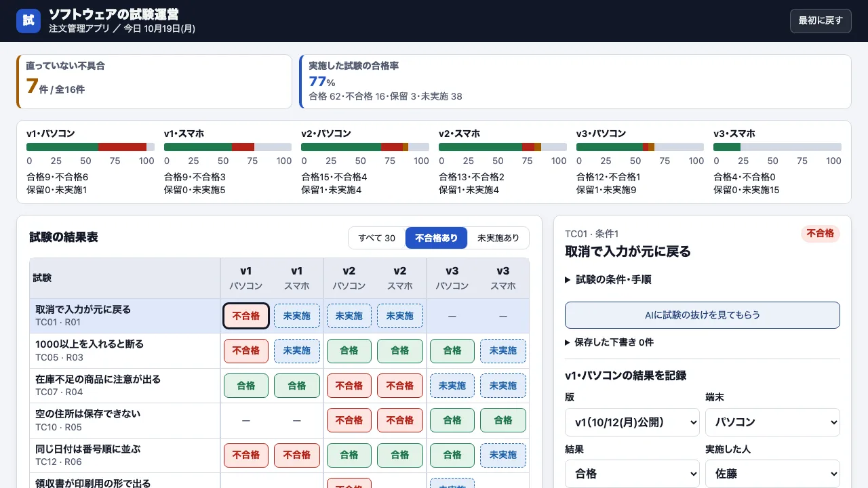Click v2 パソコン 合格 cell for TC12

[x=349, y=455]
